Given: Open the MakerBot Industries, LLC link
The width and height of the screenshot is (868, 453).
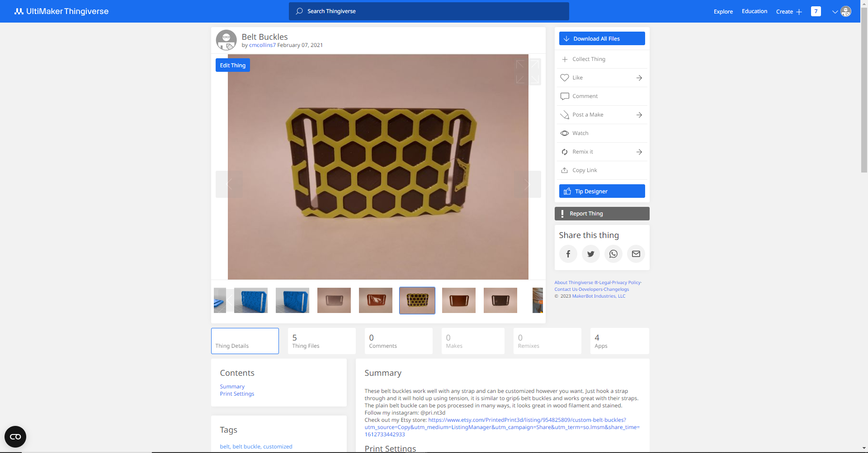Looking at the screenshot, I should click(599, 296).
